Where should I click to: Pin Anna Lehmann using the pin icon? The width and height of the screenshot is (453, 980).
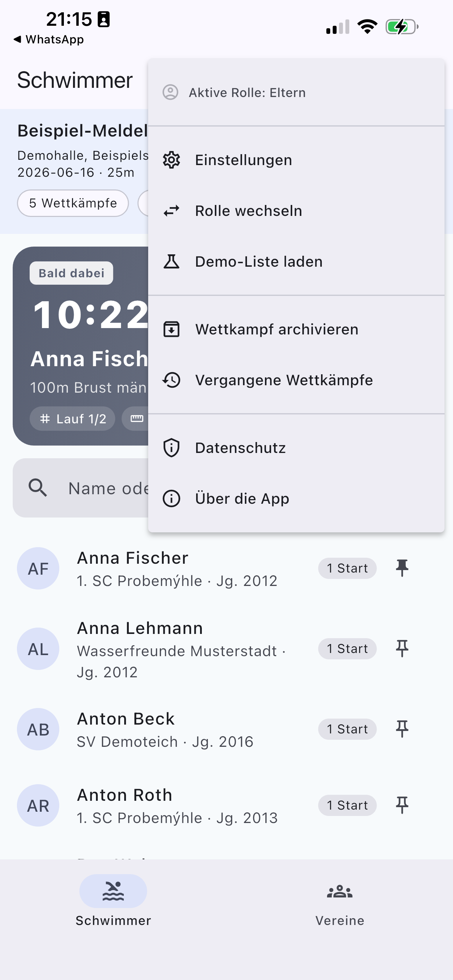(402, 648)
